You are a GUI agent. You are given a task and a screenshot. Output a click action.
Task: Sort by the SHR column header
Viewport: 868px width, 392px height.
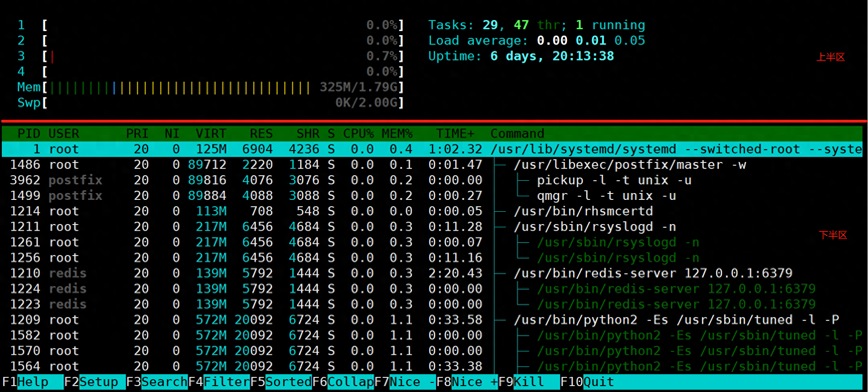pos(308,134)
